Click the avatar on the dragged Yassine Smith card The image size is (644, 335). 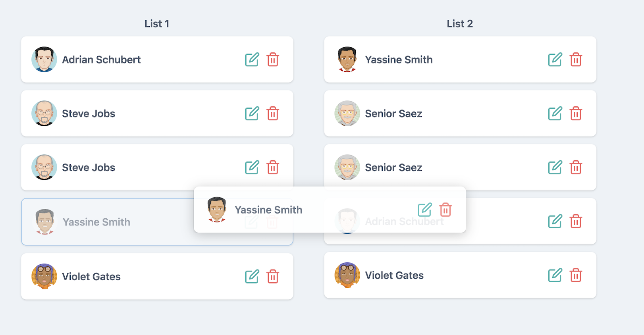pyautogui.click(x=217, y=210)
